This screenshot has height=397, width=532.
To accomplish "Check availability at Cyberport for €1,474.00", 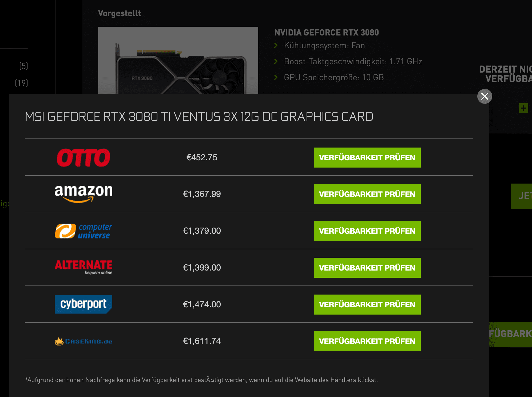I will point(367,304).
